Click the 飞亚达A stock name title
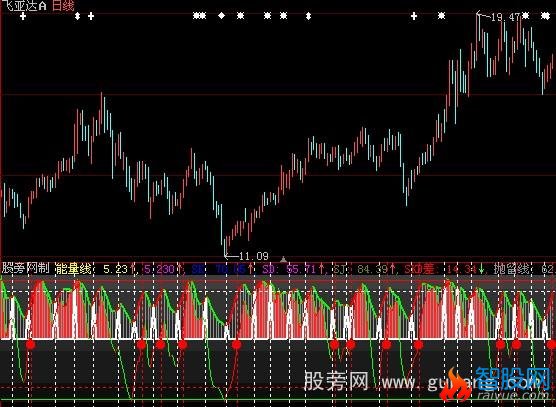This screenshot has height=407, width=556. [23, 5]
